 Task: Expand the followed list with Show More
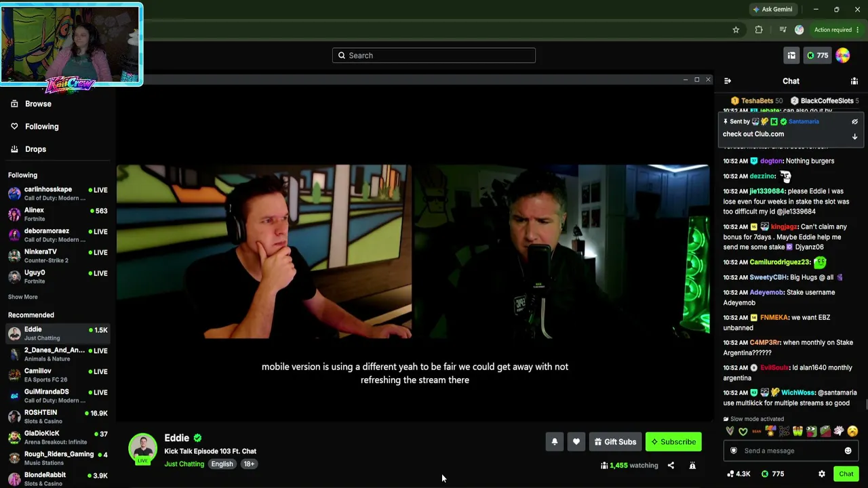click(23, 297)
